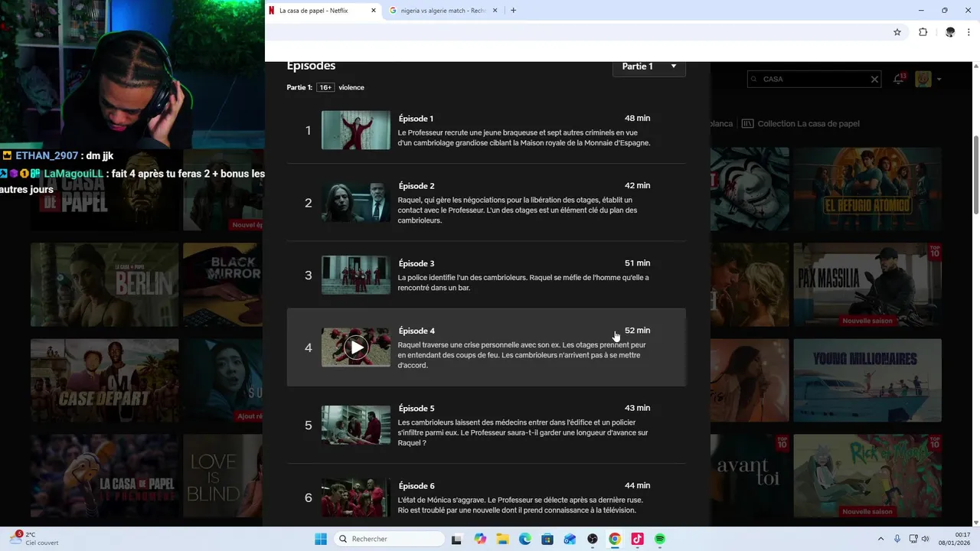Open the Case Départ poster
Screen dimensions: 980x551
[104, 380]
